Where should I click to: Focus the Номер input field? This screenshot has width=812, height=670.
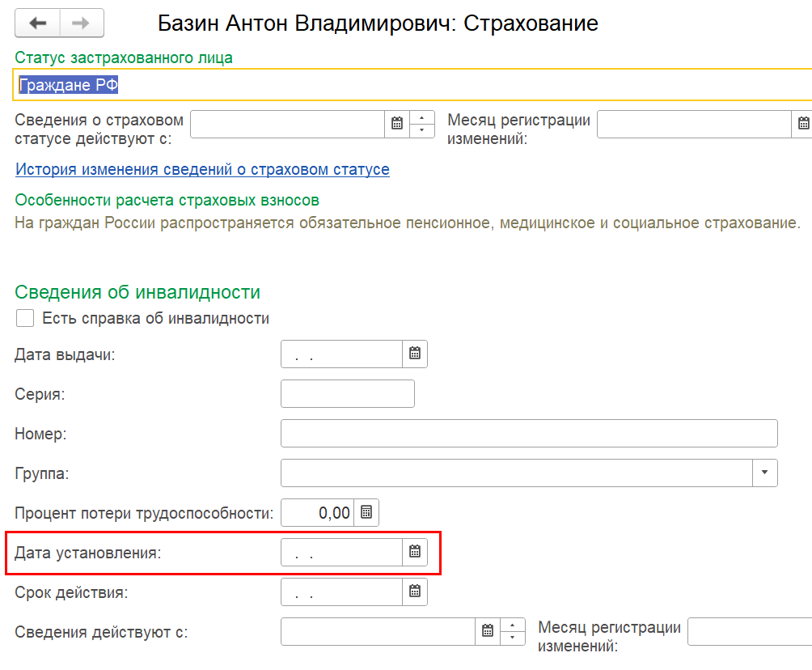point(529,433)
